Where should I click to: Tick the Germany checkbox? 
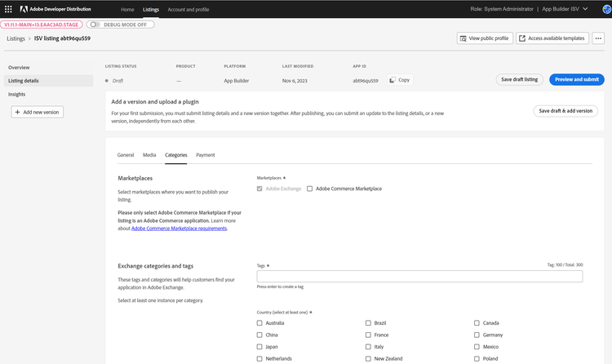pyautogui.click(x=477, y=335)
